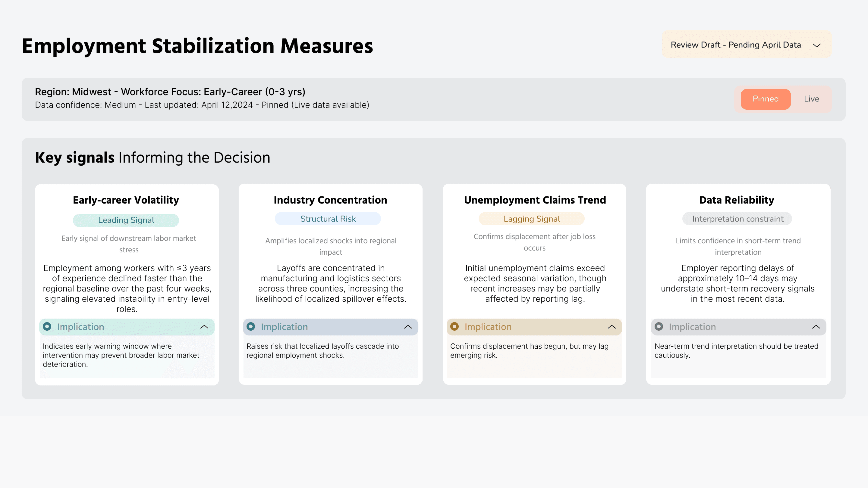Click the gray circle icon in Data Reliability implication
The height and width of the screenshot is (488, 868).
point(659,326)
